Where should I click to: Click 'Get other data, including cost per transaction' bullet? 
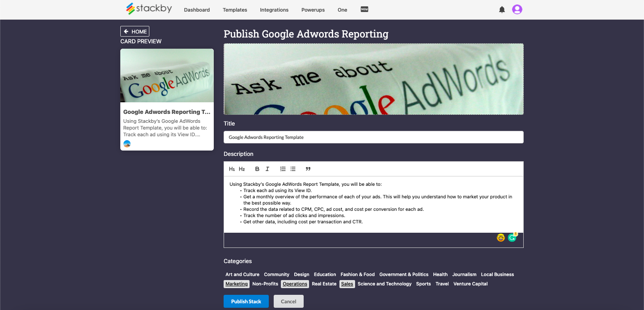pyautogui.click(x=303, y=222)
